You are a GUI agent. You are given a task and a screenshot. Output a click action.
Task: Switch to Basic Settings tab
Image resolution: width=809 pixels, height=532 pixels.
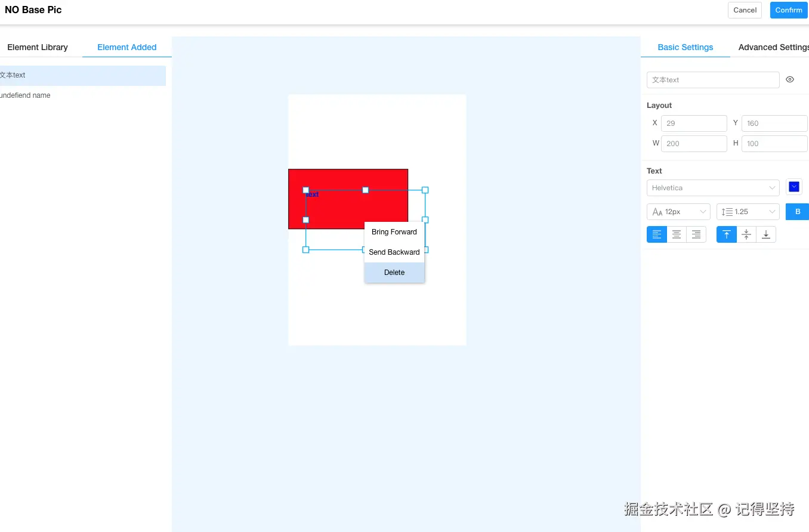686,47
